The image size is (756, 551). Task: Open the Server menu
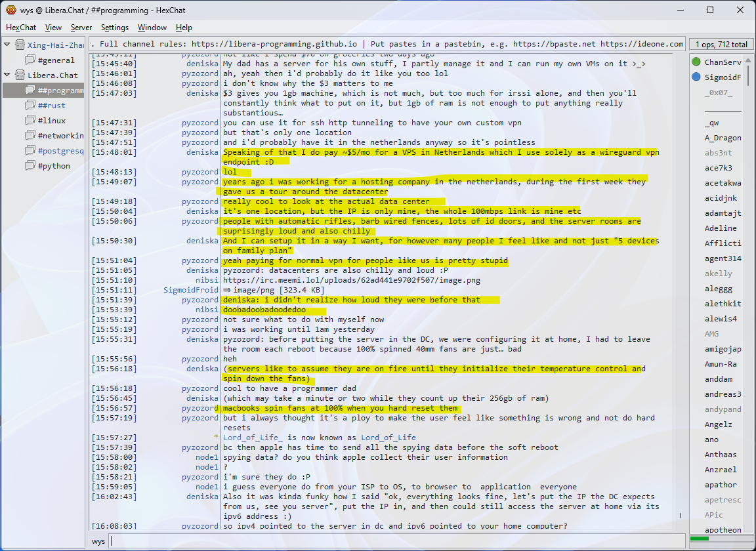81,28
